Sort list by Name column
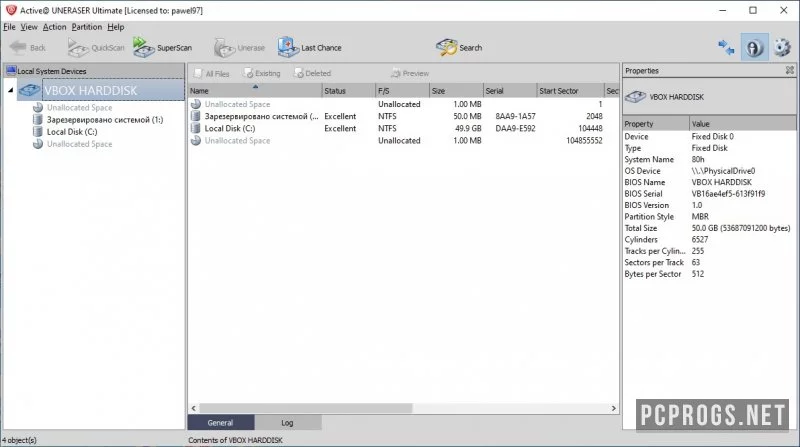The height and width of the screenshot is (447, 800). (255, 91)
